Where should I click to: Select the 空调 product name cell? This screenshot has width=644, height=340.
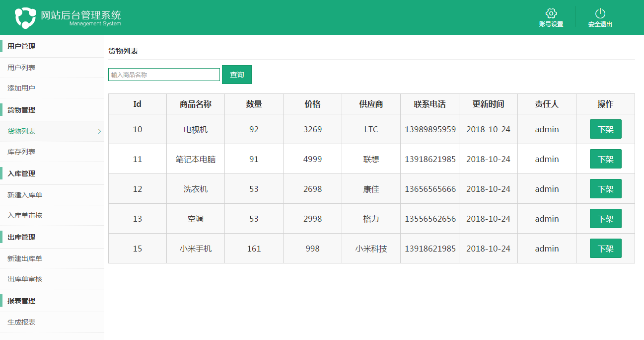pos(196,219)
